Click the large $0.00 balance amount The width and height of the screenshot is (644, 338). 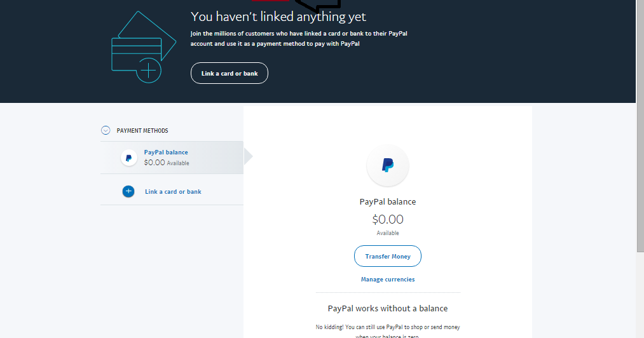coord(388,220)
